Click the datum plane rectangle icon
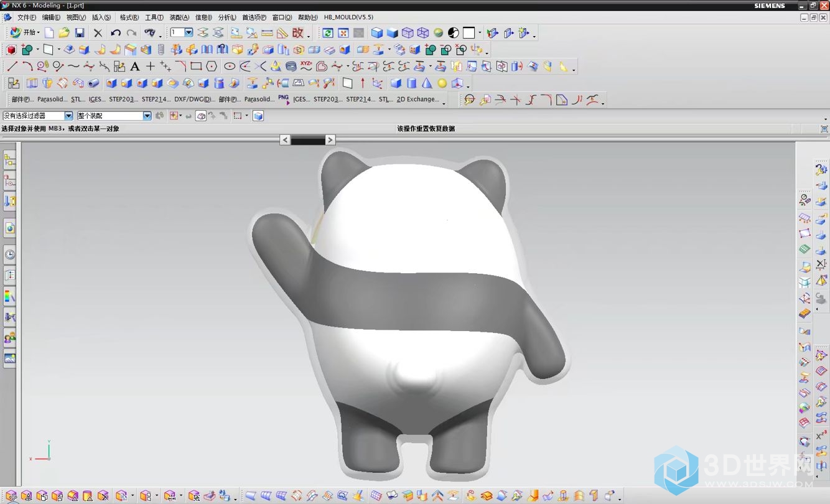The width and height of the screenshot is (830, 504). tap(48, 50)
